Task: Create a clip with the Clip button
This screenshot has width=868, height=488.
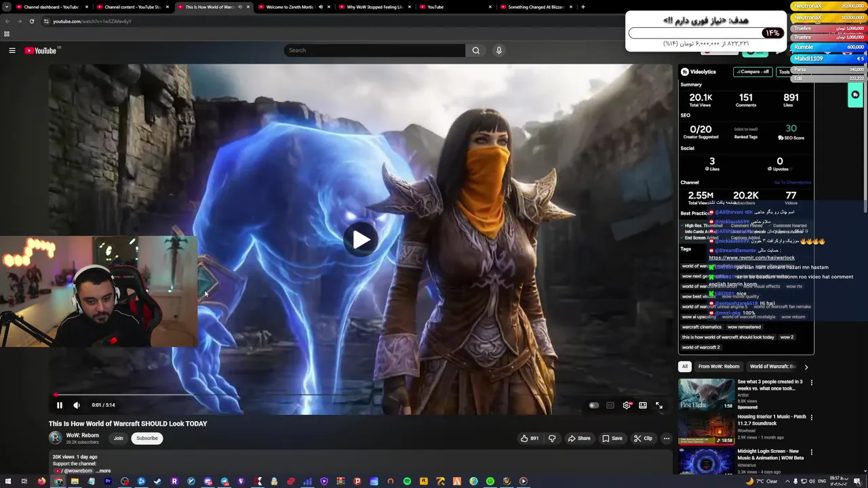Action: [643, 439]
